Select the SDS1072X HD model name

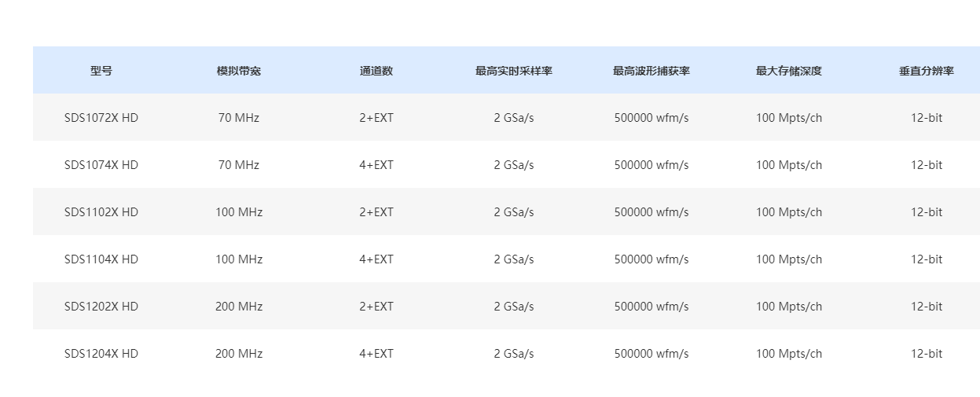(x=101, y=118)
